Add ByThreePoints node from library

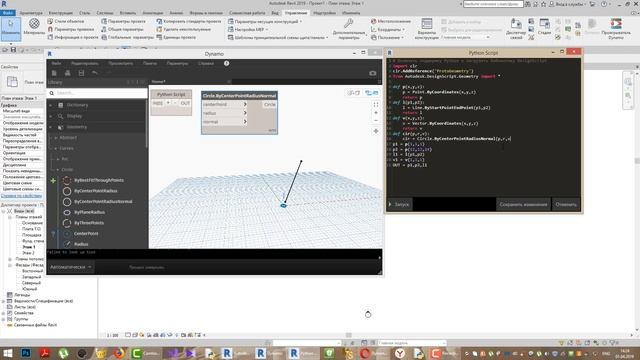[89, 223]
